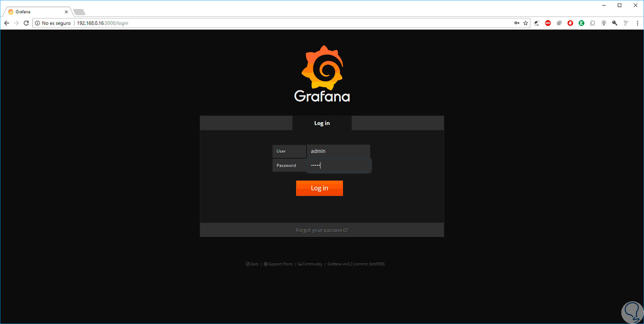Click the site info icon beside No es seguro
Viewport: 644px width, 324px height.
[38, 23]
